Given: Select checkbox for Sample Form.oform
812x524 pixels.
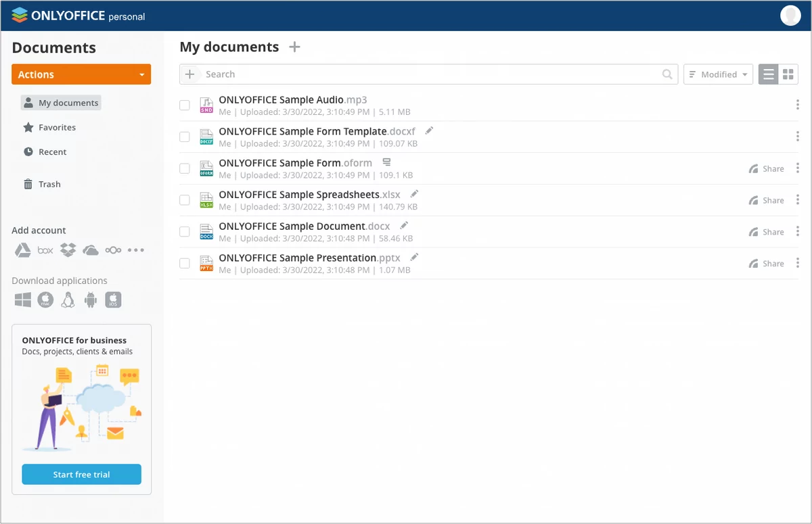Looking at the screenshot, I should coord(184,168).
